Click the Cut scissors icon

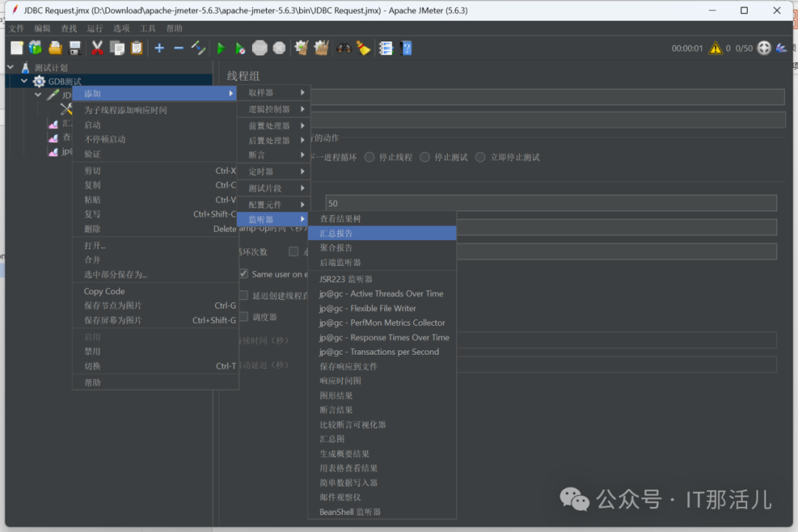click(x=97, y=48)
